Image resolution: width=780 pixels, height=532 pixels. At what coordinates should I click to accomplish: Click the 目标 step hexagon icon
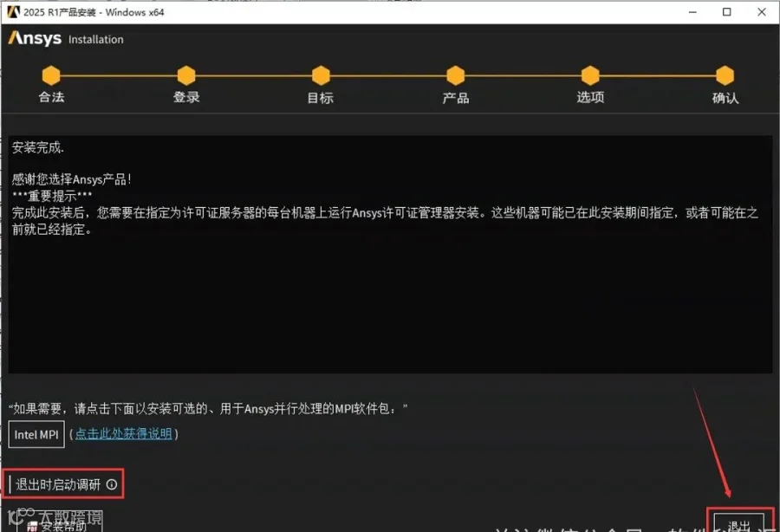[321, 75]
